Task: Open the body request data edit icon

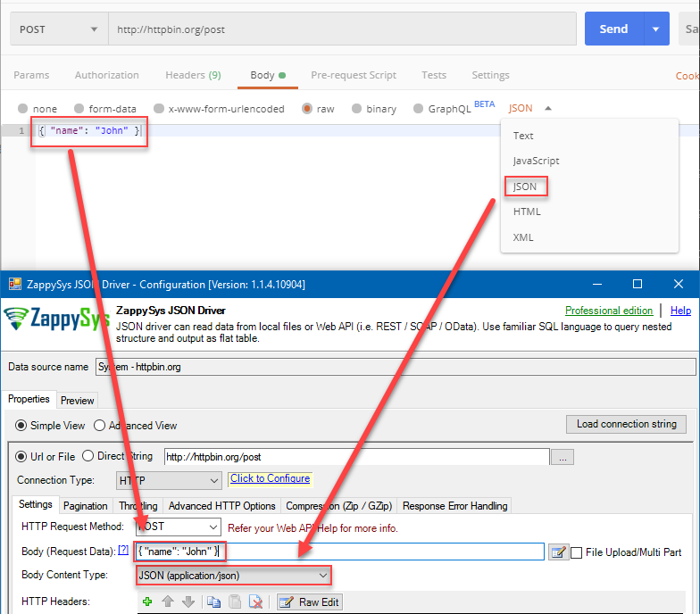Action: (558, 552)
